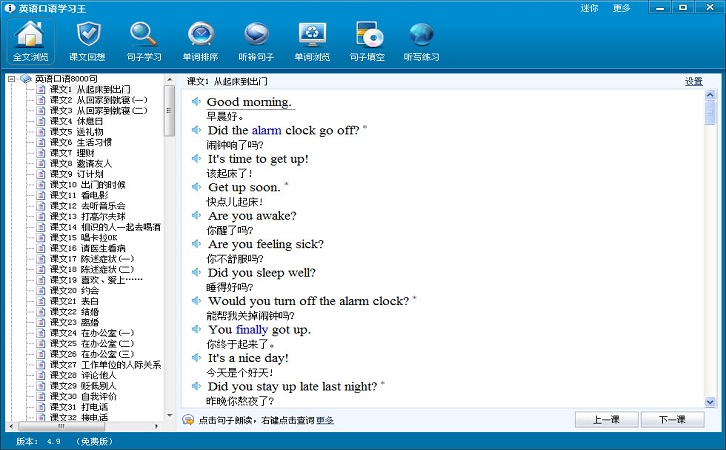Select the 单词浏览 monitor icon
726x450 pixels.
[312, 42]
